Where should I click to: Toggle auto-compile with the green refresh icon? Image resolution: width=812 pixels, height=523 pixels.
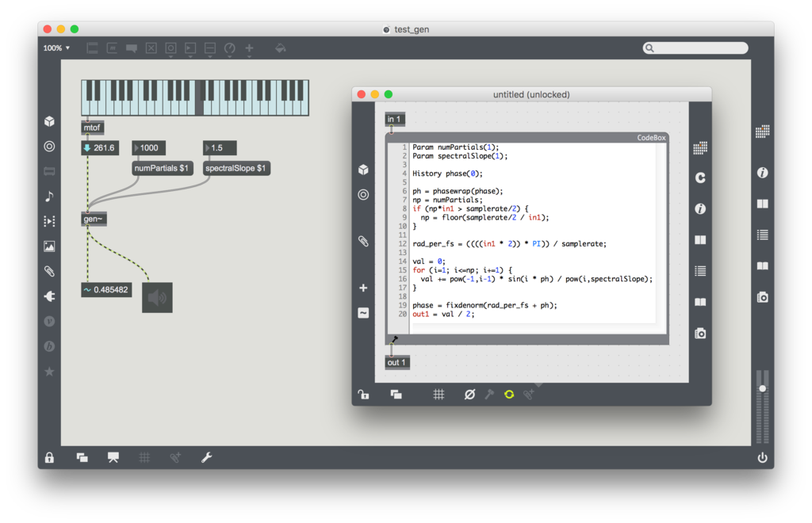pos(509,394)
